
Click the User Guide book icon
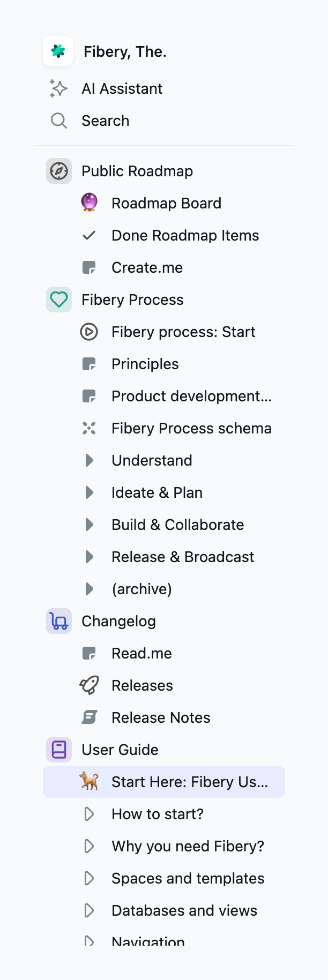coord(59,750)
